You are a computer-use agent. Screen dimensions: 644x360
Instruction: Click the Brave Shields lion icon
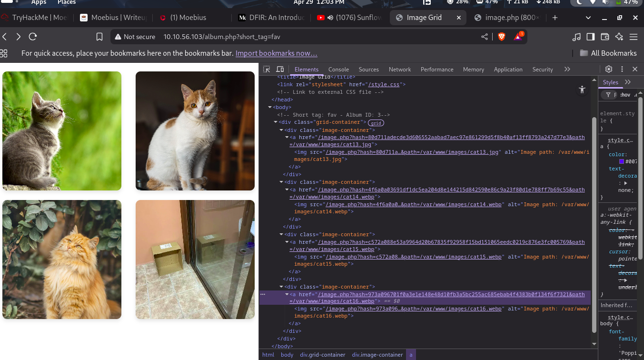pyautogui.click(x=501, y=37)
